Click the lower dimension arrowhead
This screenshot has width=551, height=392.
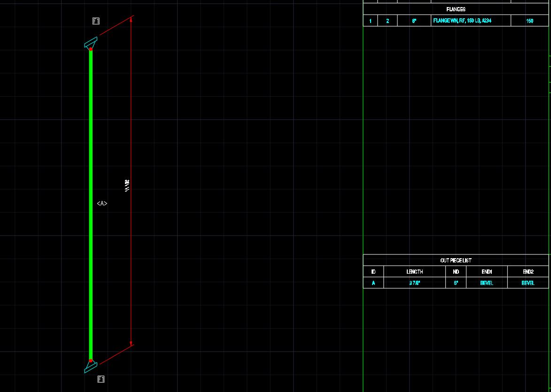click(132, 343)
